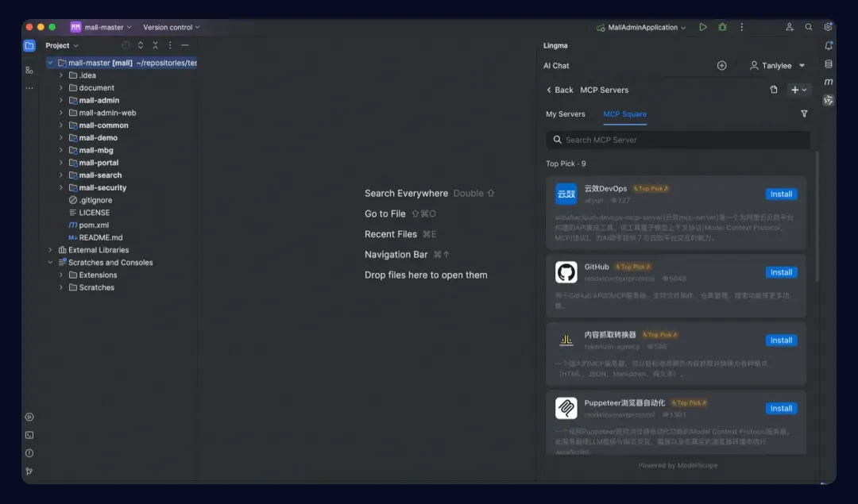Click the new chat plus icon
858x504 pixels.
(721, 66)
